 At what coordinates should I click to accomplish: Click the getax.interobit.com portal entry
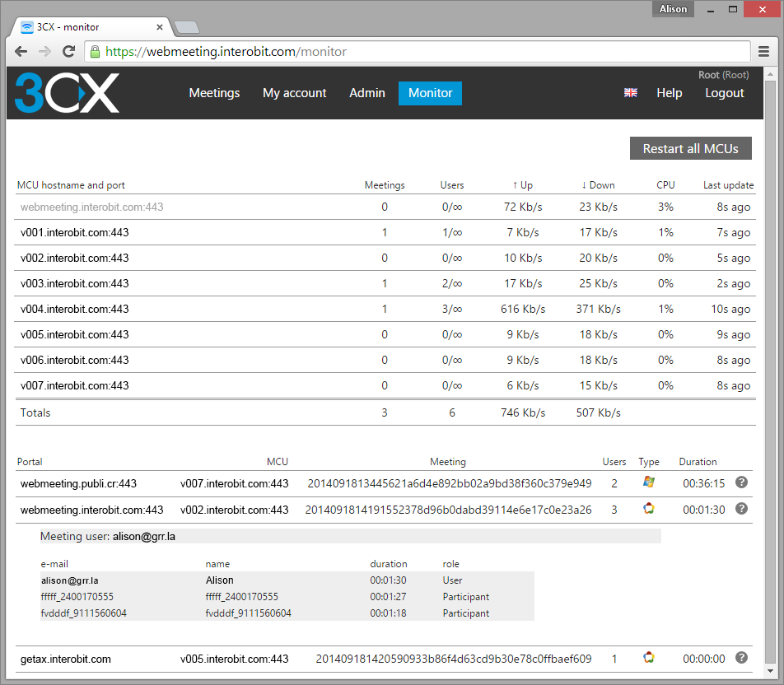pyautogui.click(x=66, y=659)
